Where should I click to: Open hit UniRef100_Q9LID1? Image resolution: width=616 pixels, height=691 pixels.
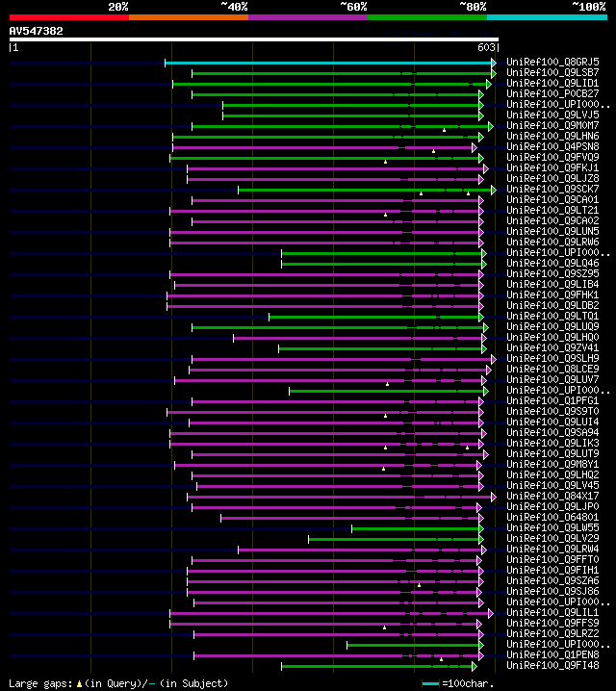(552, 83)
